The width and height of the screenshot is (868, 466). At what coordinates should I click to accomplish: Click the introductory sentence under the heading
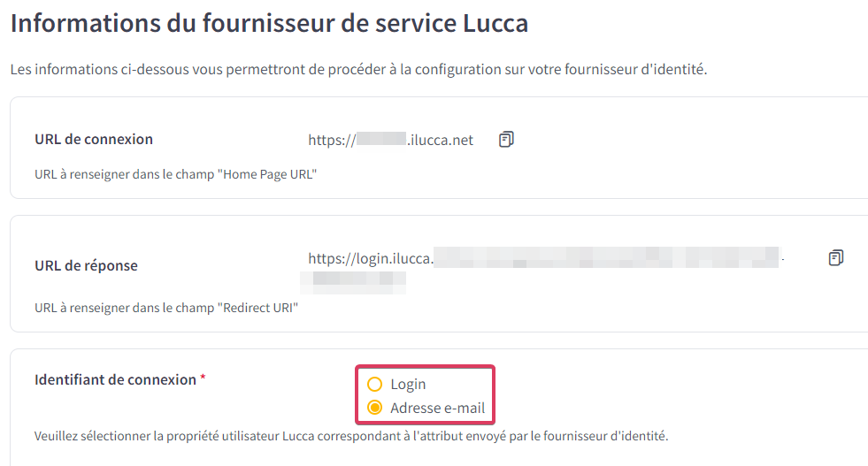(x=358, y=69)
